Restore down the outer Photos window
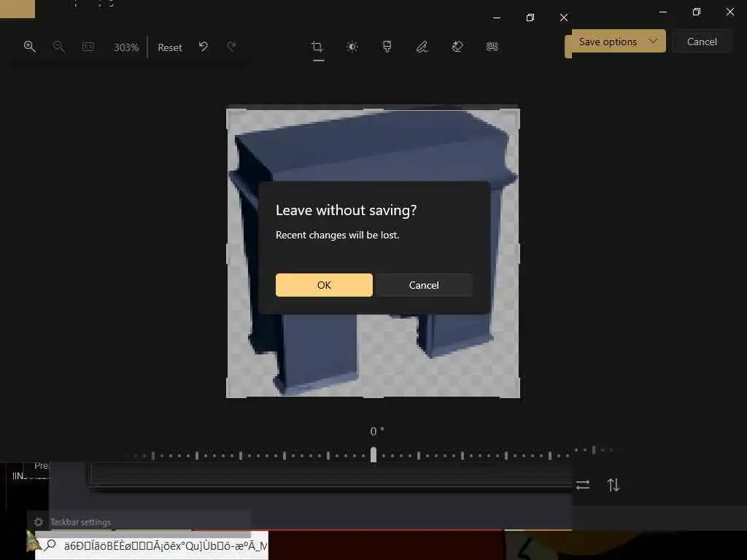 point(697,12)
